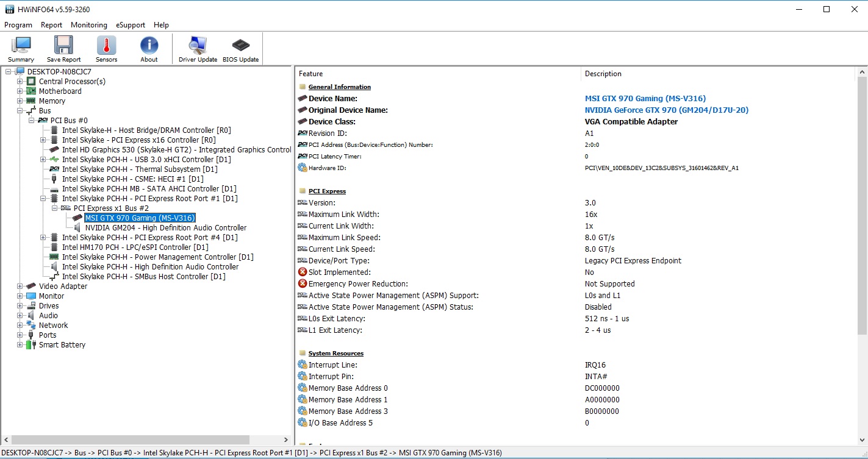Click the Ports connector icon
This screenshot has height=459, width=868.
click(31, 335)
